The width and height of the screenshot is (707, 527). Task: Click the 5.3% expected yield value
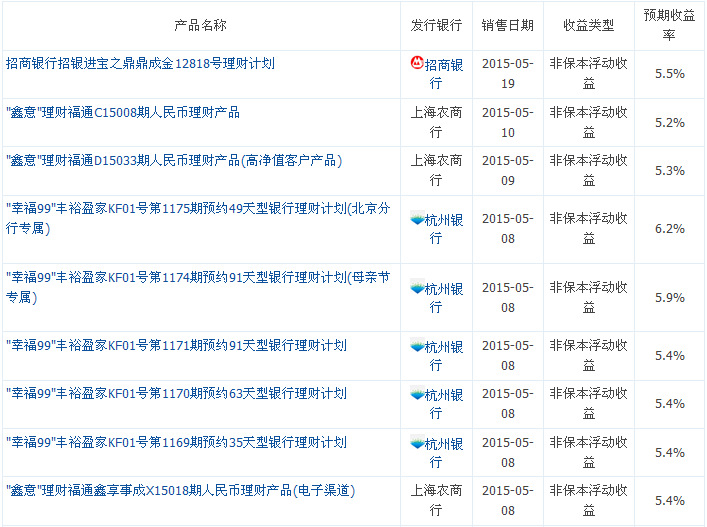click(x=670, y=170)
